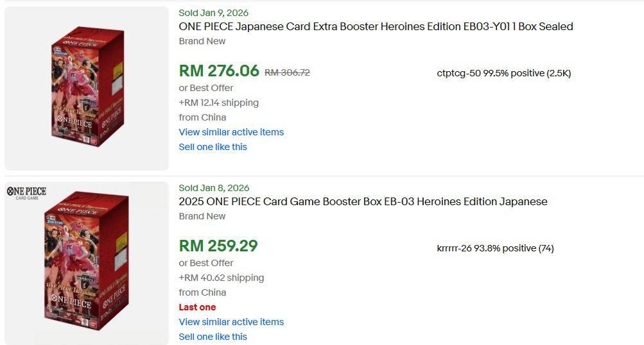Click 'or Best Offer' under RM 276.06

click(x=206, y=88)
